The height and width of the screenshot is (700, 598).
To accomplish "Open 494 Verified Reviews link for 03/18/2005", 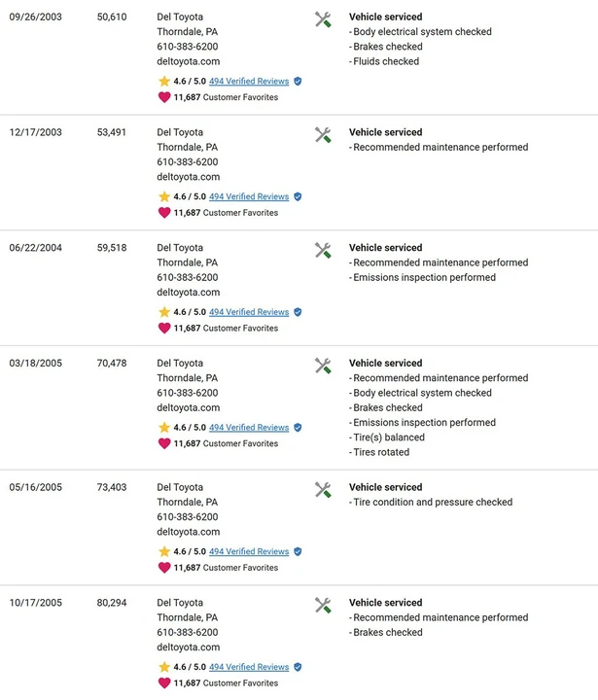I will 249,428.
